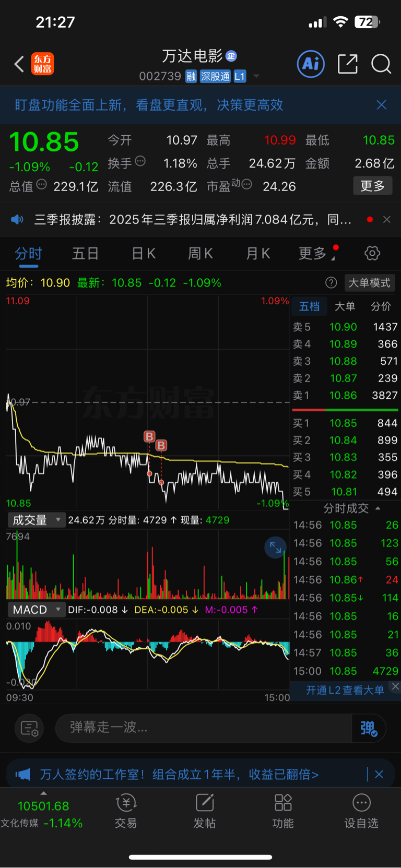Tap the 均价 10.90 label
This screenshot has width=401, height=868.
tap(38, 282)
